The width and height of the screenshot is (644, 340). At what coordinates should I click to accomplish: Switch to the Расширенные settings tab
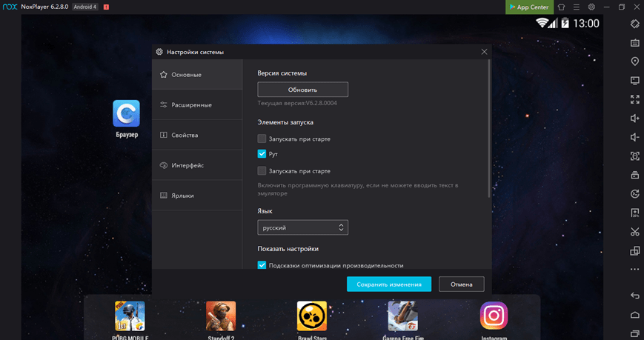coord(191,105)
